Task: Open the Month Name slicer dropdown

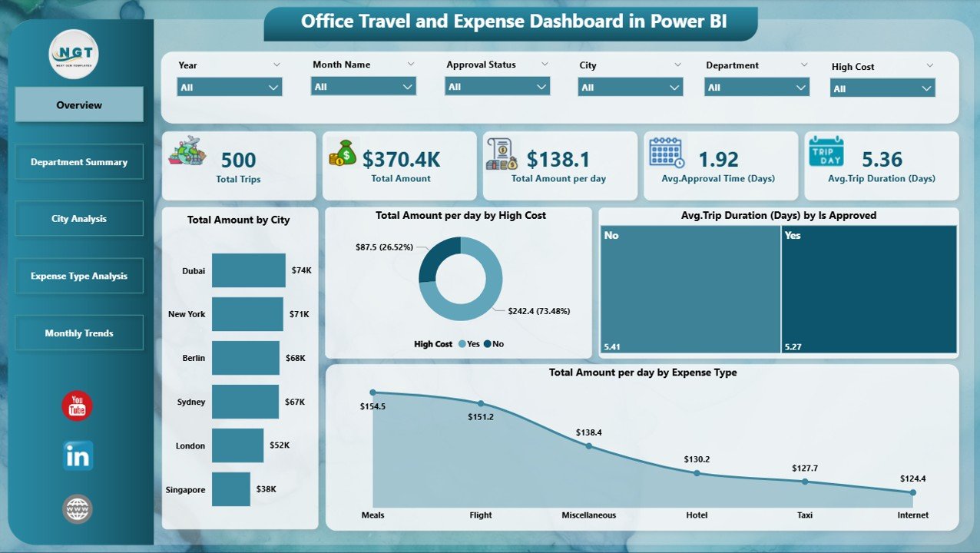Action: pos(364,86)
